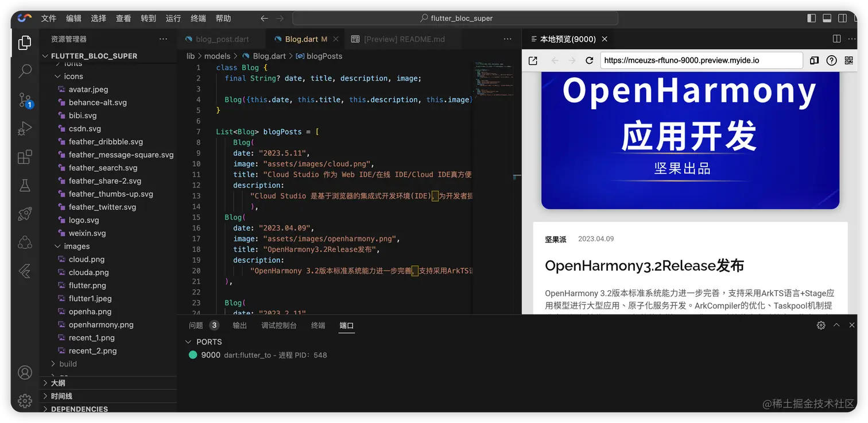Click the flutter_bloc_super command search box
The height and width of the screenshot is (423, 868).
455,18
